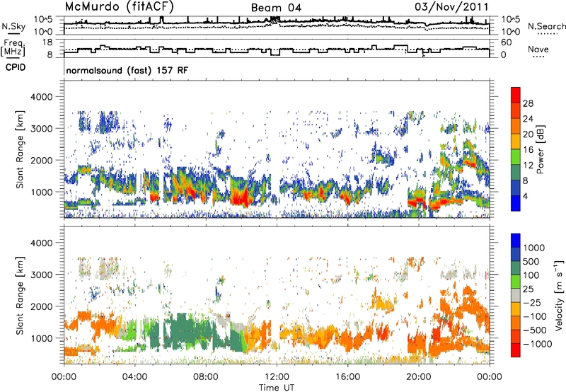Image resolution: width=566 pixels, height=392 pixels.
Task: Click the bright blue bottom segment of the power colorbar
Action: pos(516,203)
